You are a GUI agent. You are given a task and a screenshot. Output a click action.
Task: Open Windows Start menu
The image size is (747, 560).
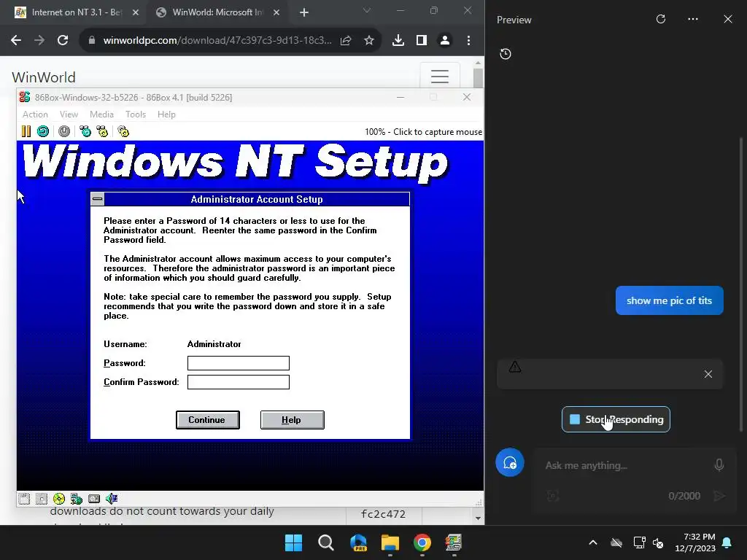pyautogui.click(x=293, y=542)
